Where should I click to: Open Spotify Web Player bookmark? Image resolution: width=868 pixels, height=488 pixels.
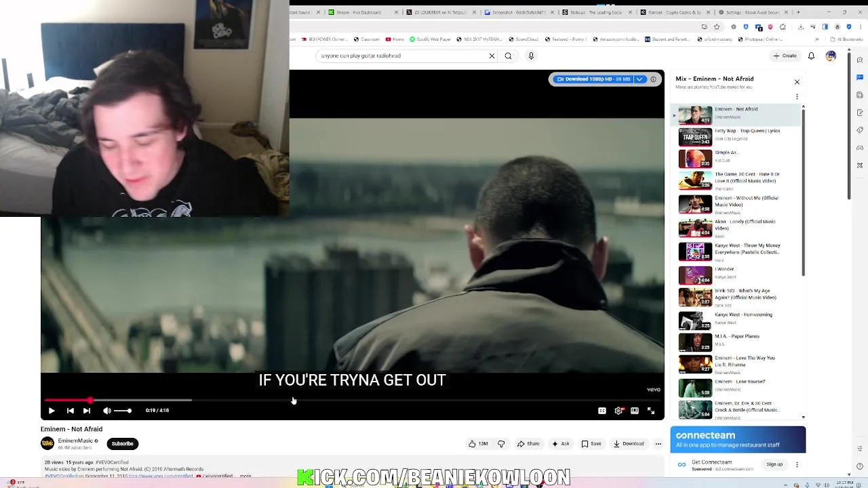coord(431,39)
